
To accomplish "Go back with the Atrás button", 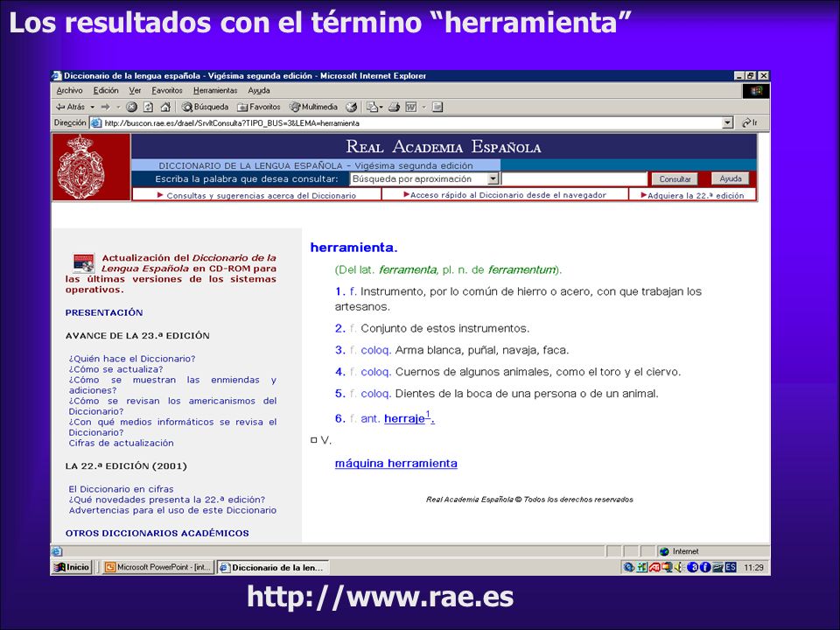I will coord(70,107).
